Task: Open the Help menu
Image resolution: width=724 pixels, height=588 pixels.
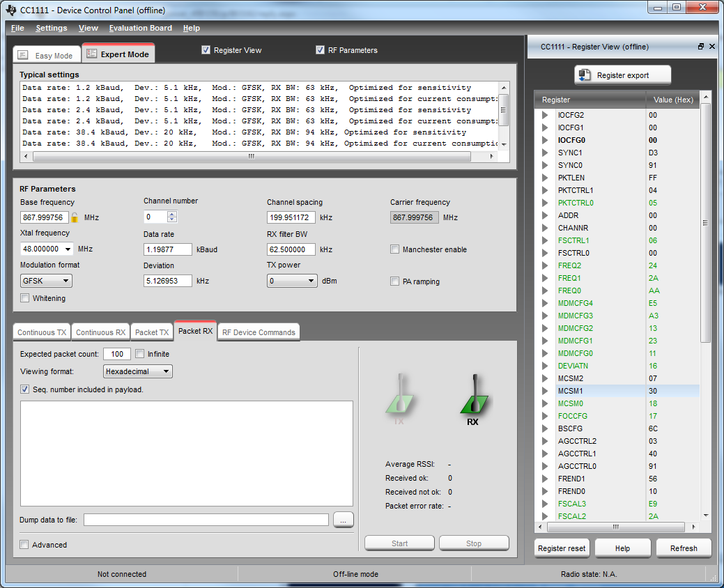Action: tap(191, 28)
